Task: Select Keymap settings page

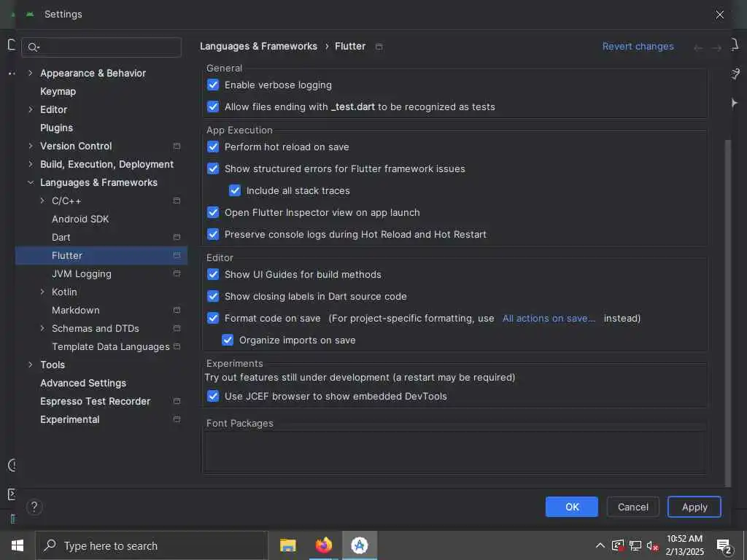Action: pyautogui.click(x=58, y=91)
